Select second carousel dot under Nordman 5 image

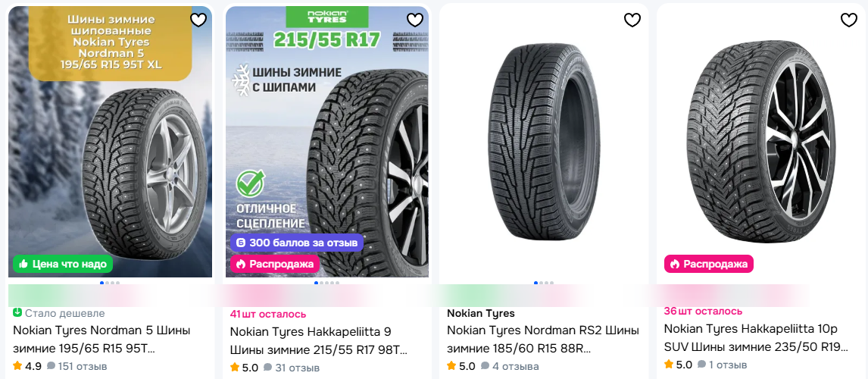[x=106, y=283]
